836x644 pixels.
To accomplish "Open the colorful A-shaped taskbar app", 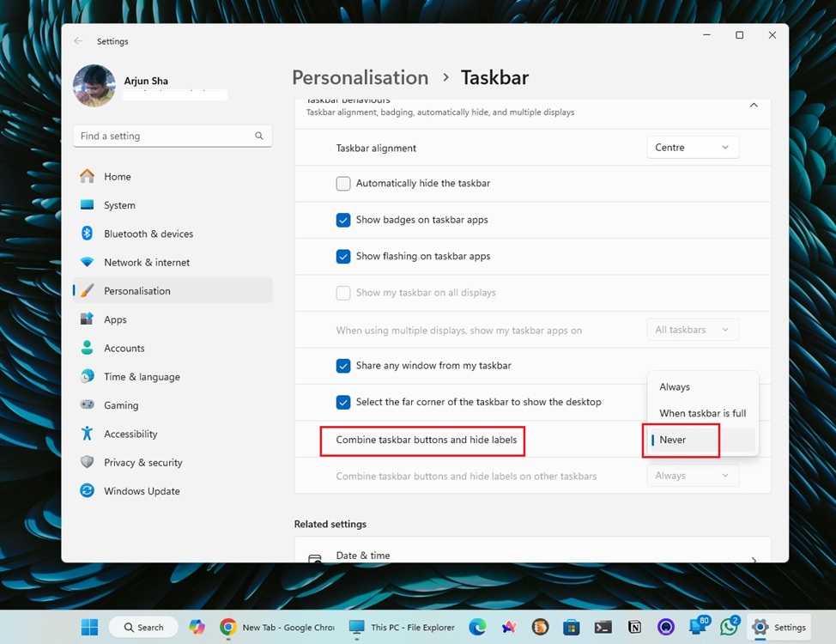I will click(x=509, y=628).
